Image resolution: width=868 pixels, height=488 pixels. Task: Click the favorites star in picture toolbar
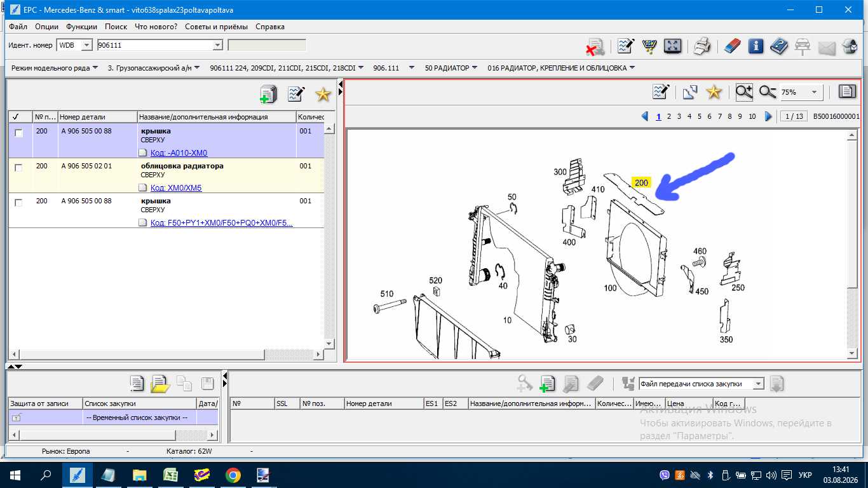pos(714,91)
